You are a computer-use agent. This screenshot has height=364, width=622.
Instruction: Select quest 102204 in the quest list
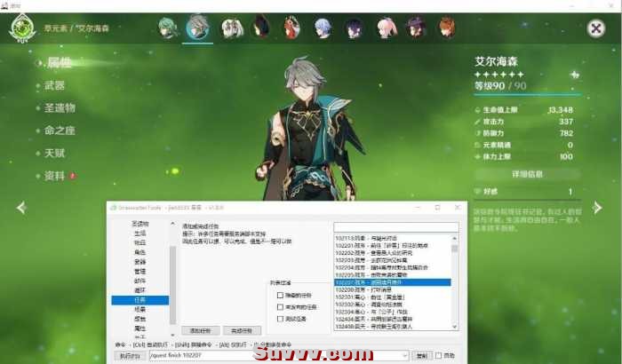pyautogui.click(x=393, y=267)
